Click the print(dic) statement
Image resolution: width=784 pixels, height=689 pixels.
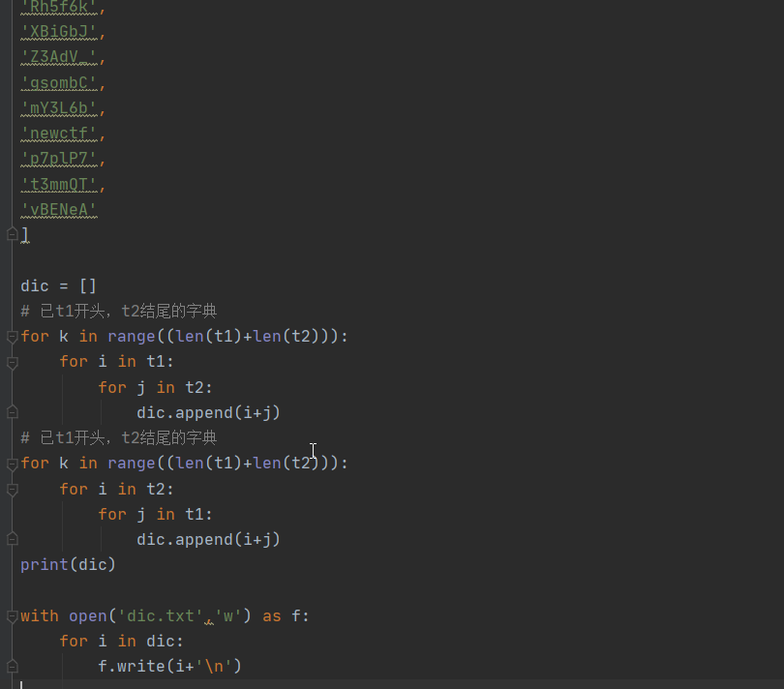pyautogui.click(x=68, y=564)
